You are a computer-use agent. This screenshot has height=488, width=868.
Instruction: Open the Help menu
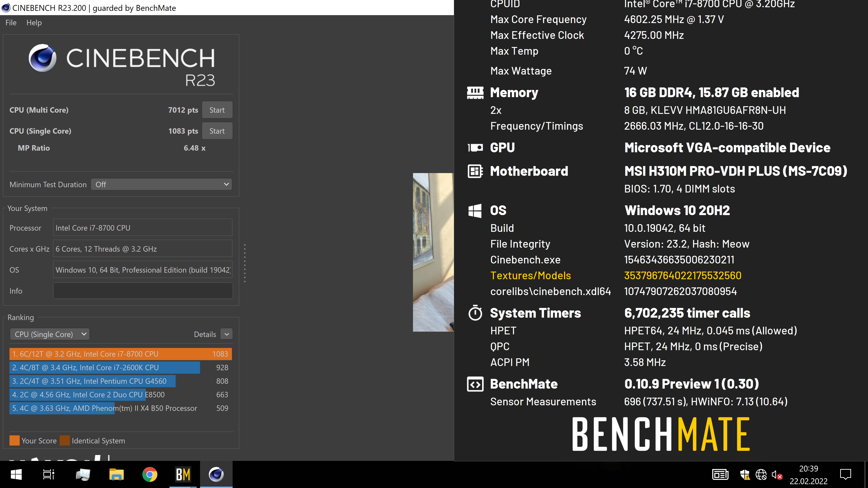(34, 23)
